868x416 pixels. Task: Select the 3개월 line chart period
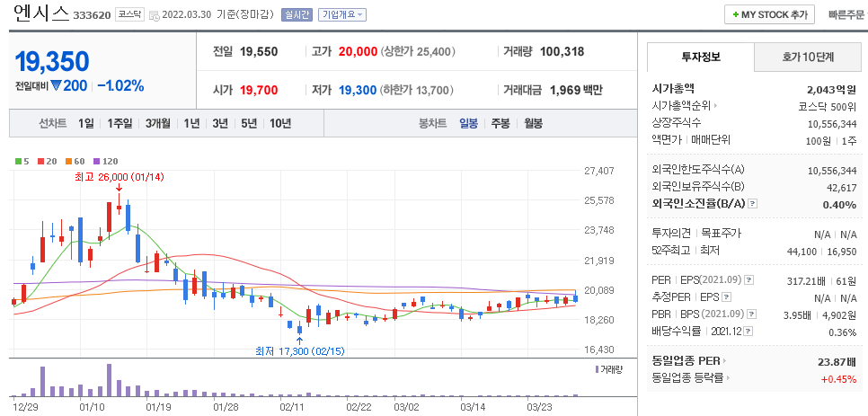158,123
